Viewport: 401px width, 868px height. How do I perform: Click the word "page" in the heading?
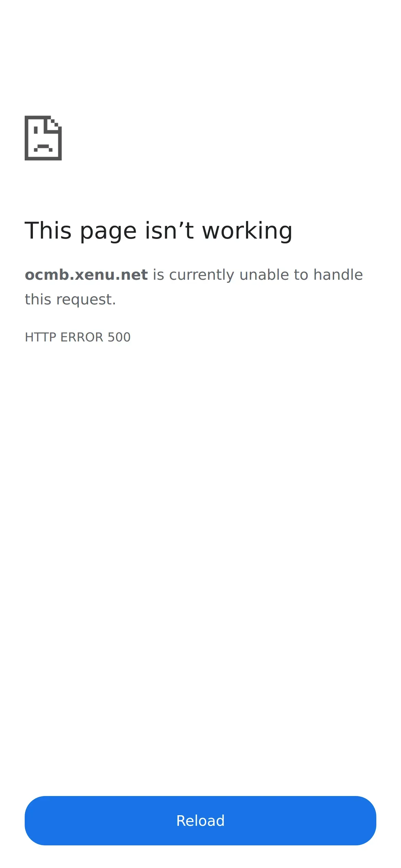click(108, 231)
